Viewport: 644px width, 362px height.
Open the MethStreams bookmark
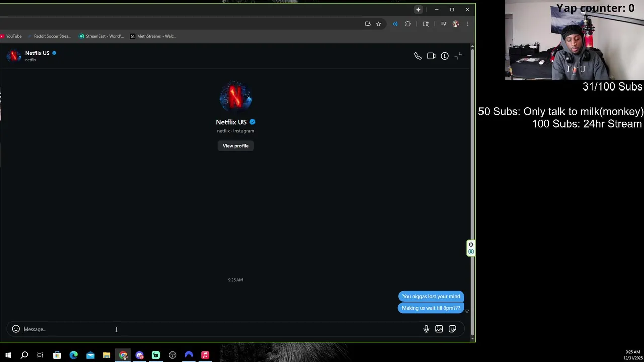[x=153, y=36]
